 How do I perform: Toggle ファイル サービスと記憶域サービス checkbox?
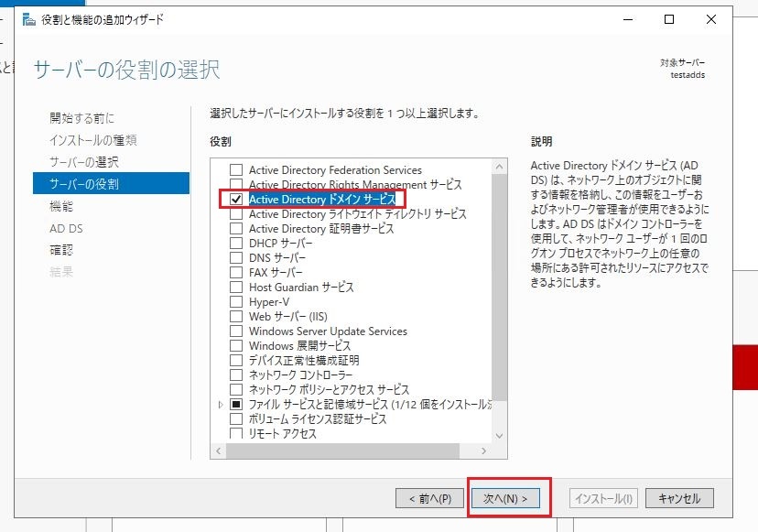coord(236,404)
